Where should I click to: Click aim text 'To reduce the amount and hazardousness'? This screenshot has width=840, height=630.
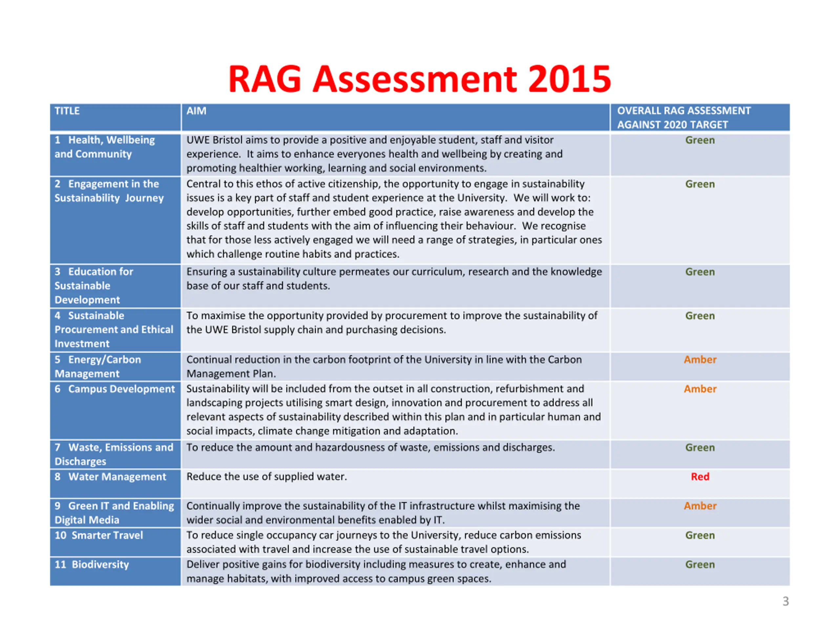pos(371,448)
